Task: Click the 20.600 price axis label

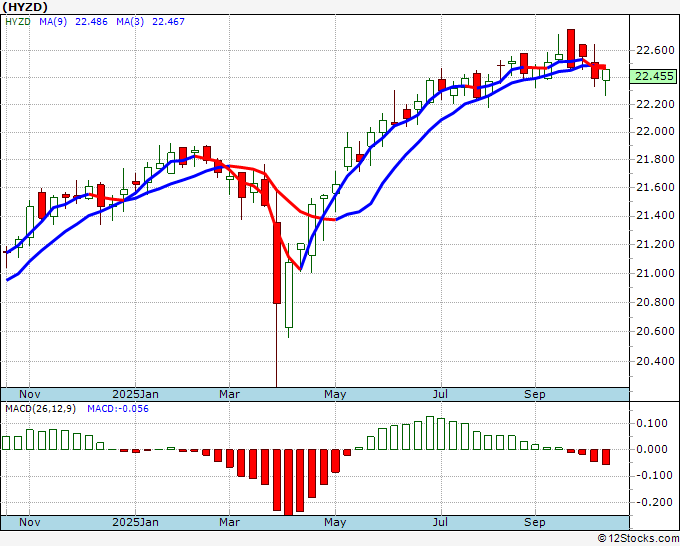Action: [655, 331]
